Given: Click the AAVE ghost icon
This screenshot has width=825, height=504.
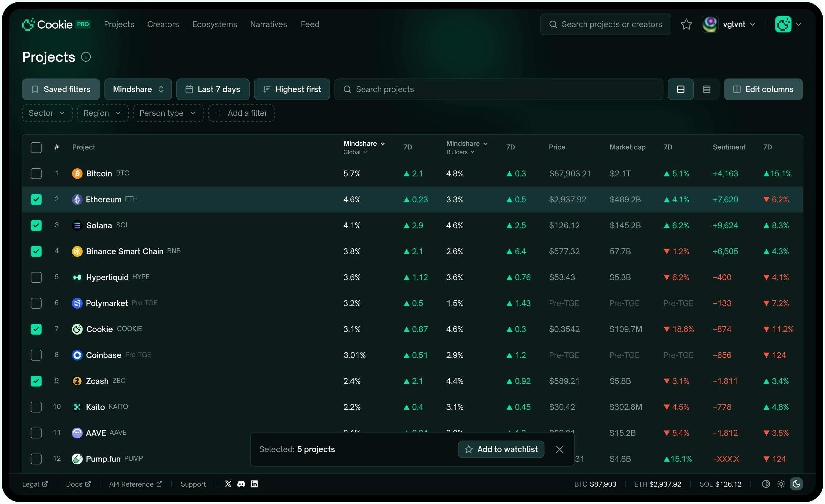Looking at the screenshot, I should tap(77, 433).
